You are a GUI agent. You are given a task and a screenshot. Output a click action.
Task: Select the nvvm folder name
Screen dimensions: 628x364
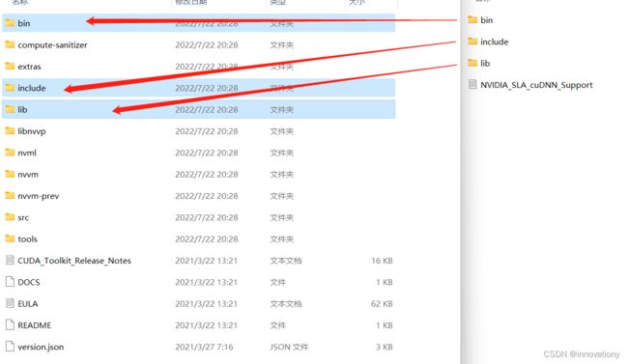click(28, 174)
